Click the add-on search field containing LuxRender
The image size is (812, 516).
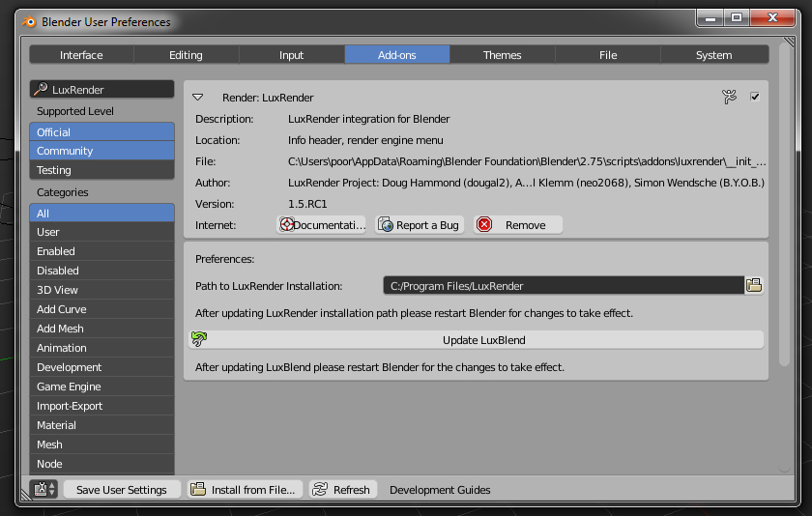[102, 90]
